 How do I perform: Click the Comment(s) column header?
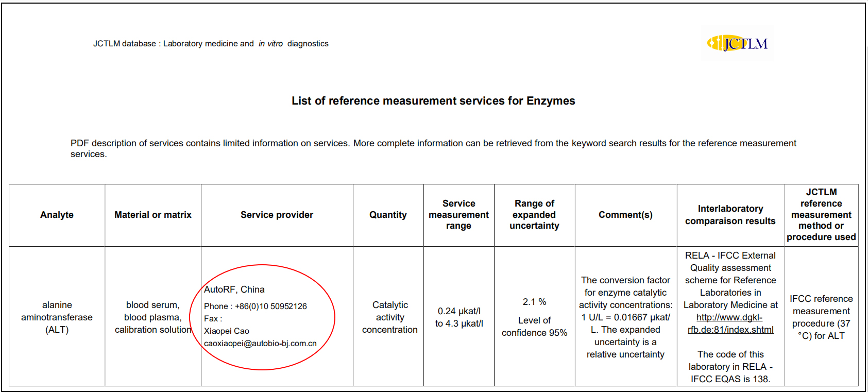click(x=625, y=215)
